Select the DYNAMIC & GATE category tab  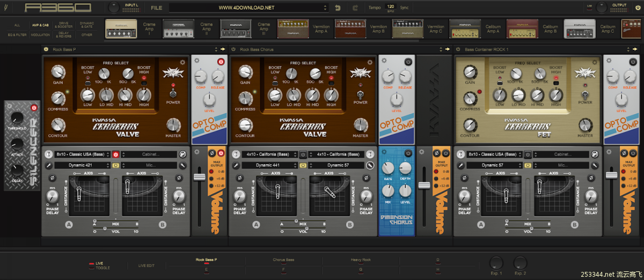point(86,25)
